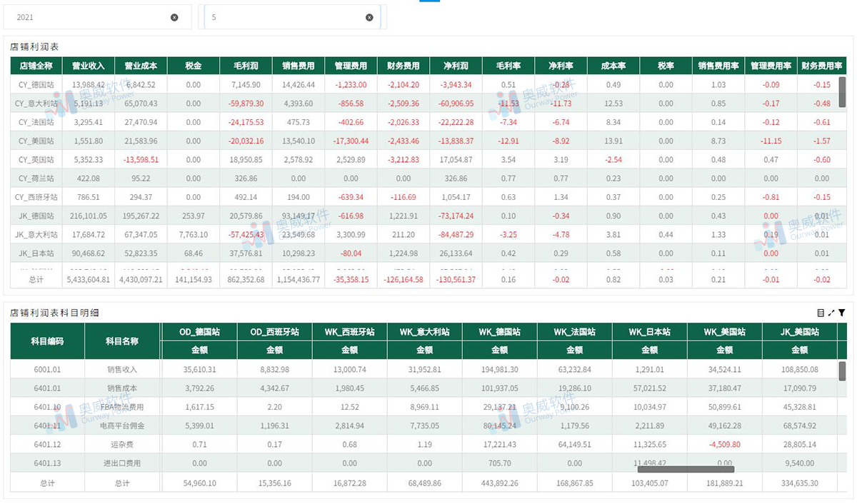Click the OD_德国站 column header
857x504 pixels.
(199, 331)
